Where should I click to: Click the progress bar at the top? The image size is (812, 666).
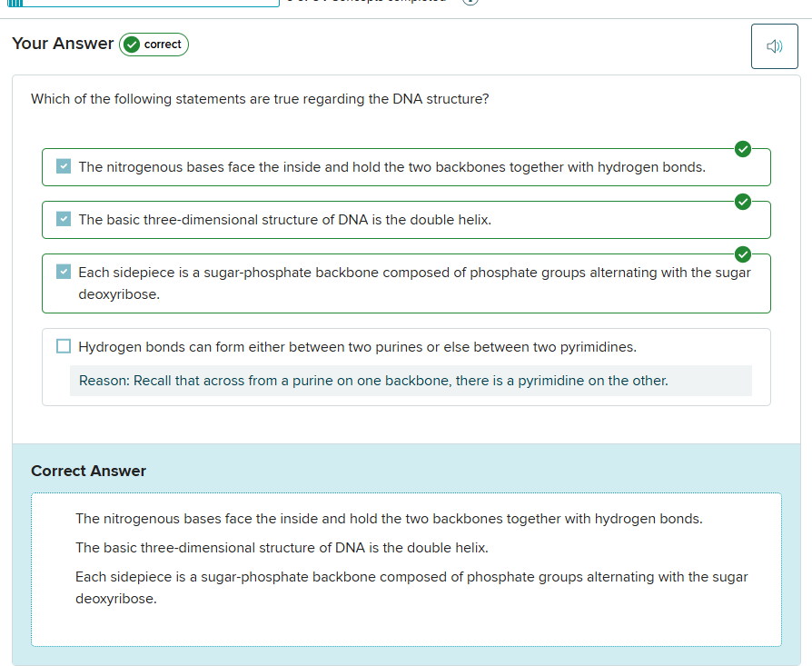click(x=145, y=4)
